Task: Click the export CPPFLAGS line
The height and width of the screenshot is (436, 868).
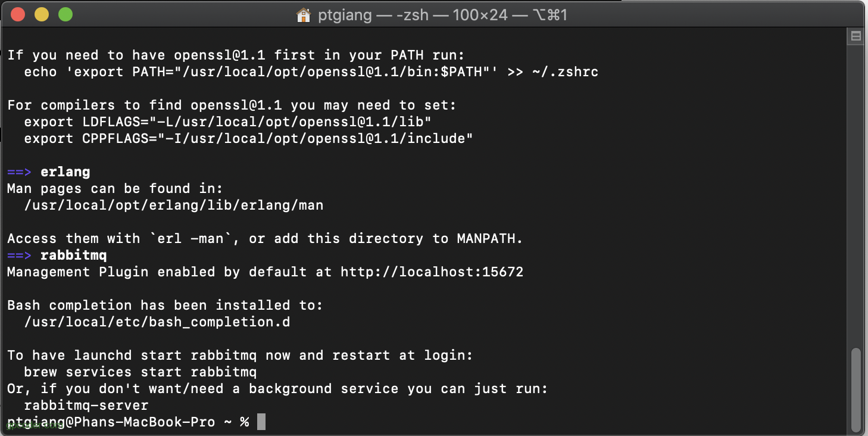Action: coord(248,139)
